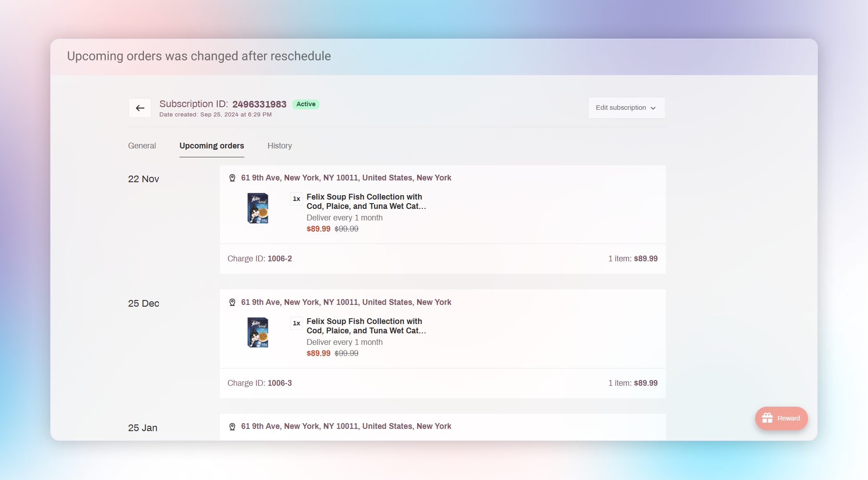The width and height of the screenshot is (868, 480).
Task: Click the gift icon in Reward button
Action: coord(767,418)
